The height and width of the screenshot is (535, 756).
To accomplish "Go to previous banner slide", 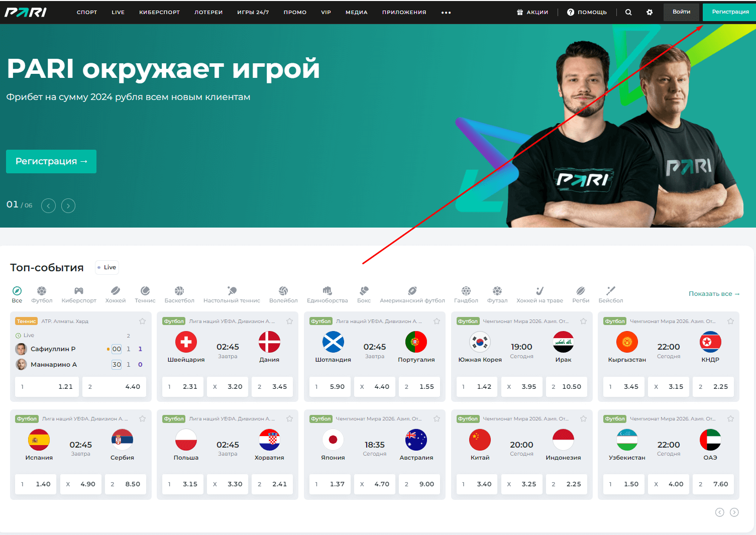I will click(x=48, y=205).
